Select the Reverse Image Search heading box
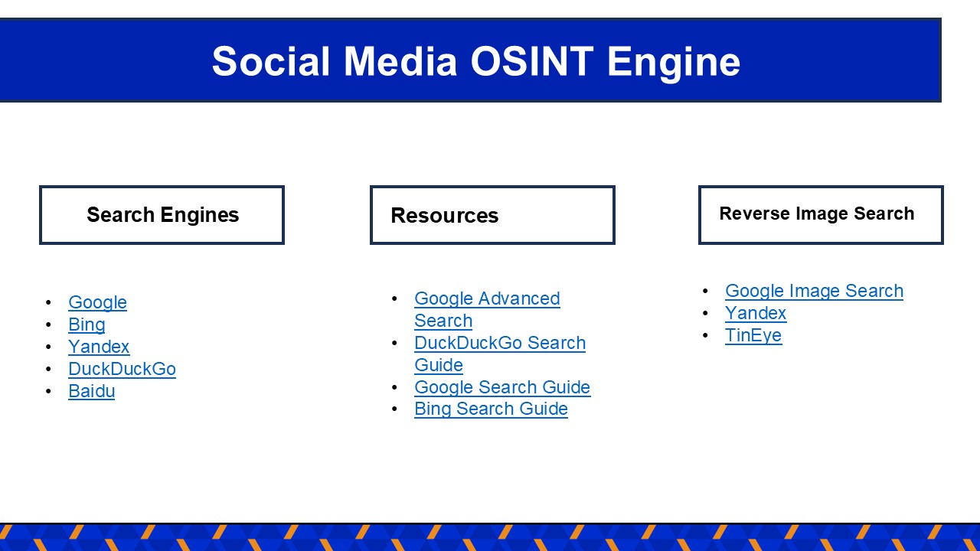This screenshot has width=980, height=551. tap(821, 214)
